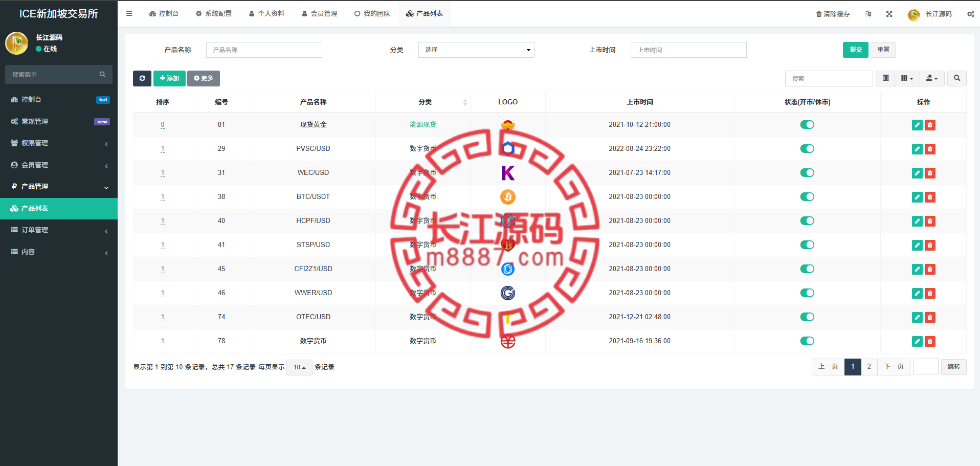Click the 添加 add button
The width and height of the screenshot is (980, 466).
pyautogui.click(x=169, y=78)
